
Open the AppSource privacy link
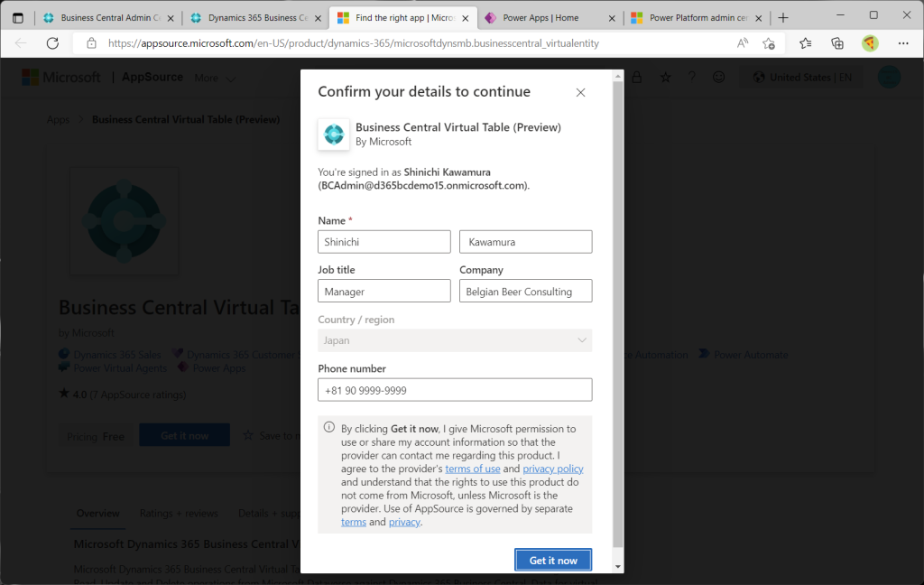click(404, 522)
